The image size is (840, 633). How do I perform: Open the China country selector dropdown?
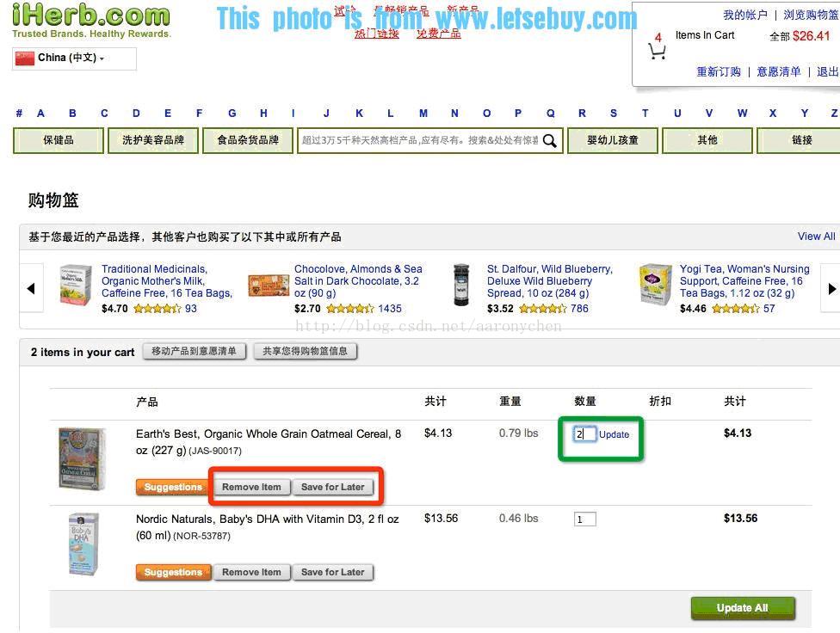tap(74, 58)
